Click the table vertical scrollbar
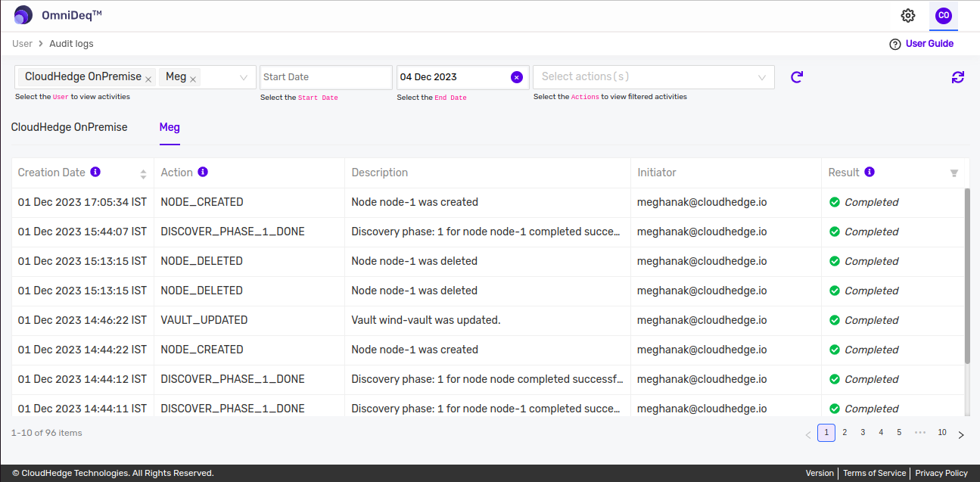Image resolution: width=980 pixels, height=482 pixels. point(967,276)
